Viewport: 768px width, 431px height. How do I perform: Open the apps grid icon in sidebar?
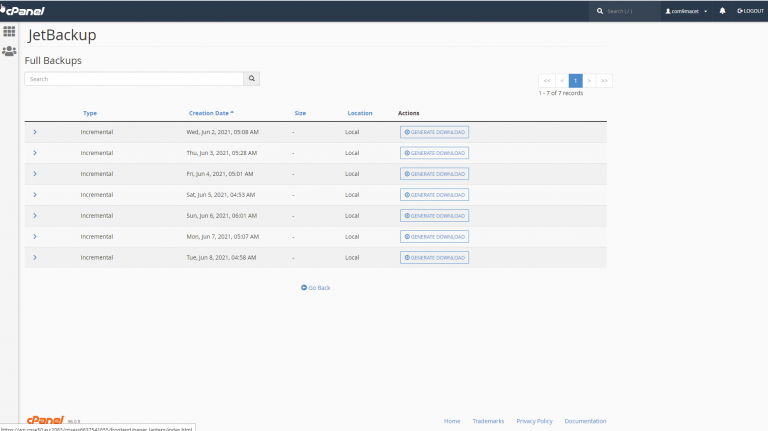tap(9, 31)
